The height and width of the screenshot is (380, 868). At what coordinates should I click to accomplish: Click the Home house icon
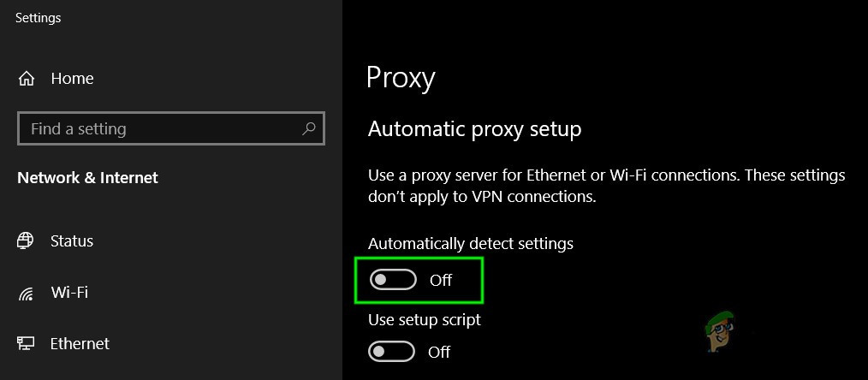click(x=26, y=79)
